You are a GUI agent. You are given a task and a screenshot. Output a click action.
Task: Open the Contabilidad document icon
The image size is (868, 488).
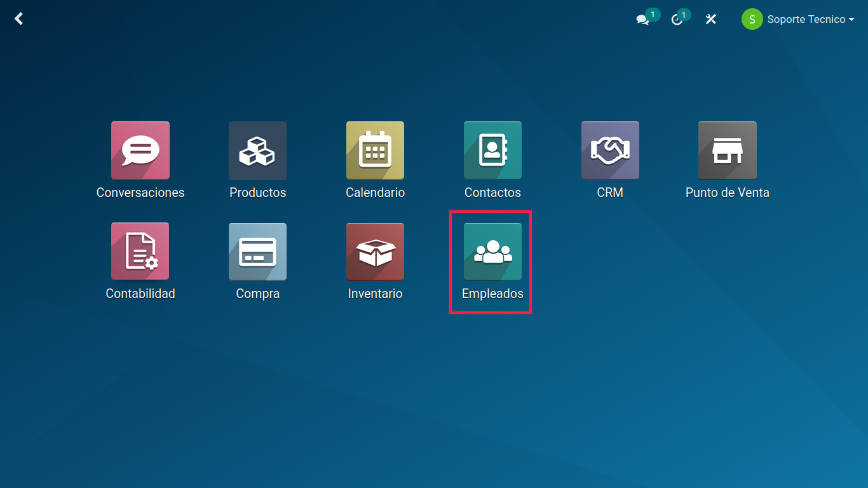click(140, 252)
